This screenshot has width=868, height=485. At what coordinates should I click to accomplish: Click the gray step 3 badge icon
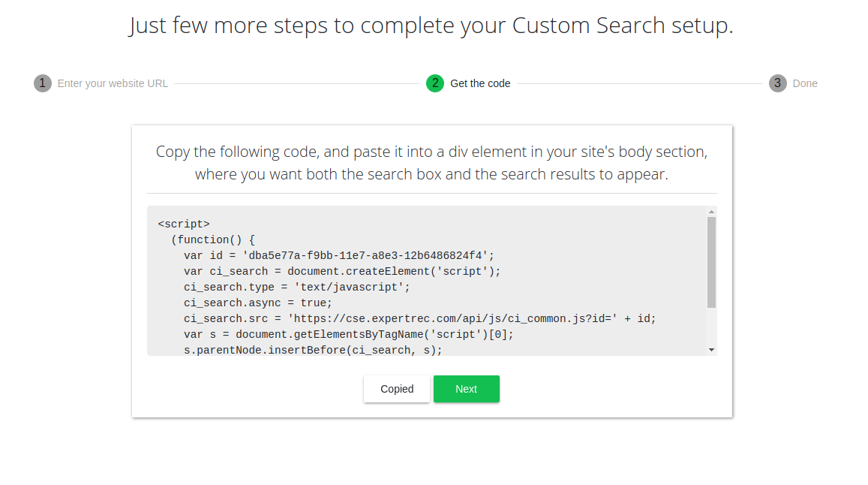point(778,83)
